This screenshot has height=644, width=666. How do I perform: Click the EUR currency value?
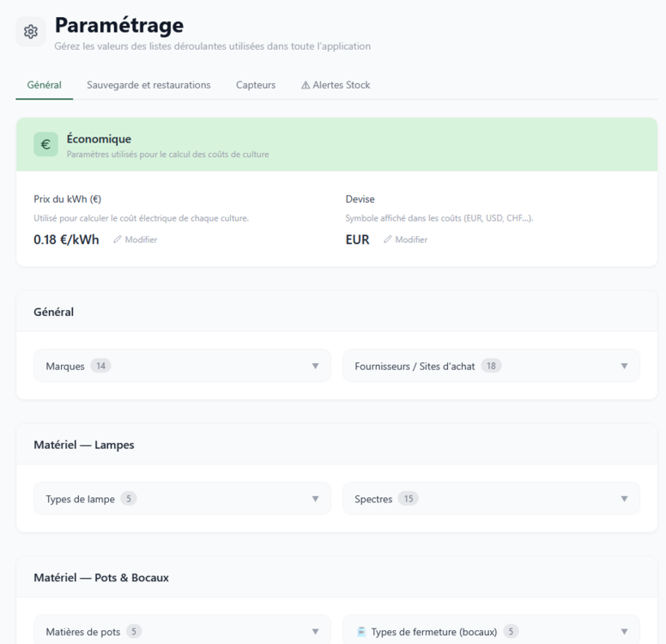357,240
